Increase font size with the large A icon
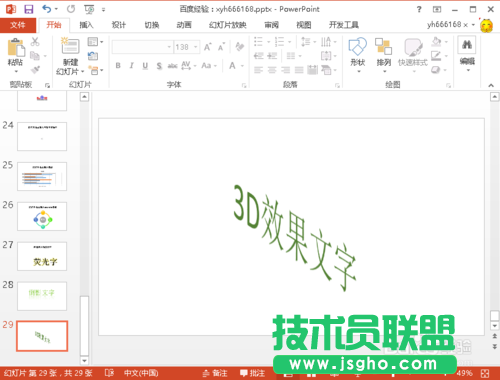The height and width of the screenshot is (380, 500). point(207,47)
